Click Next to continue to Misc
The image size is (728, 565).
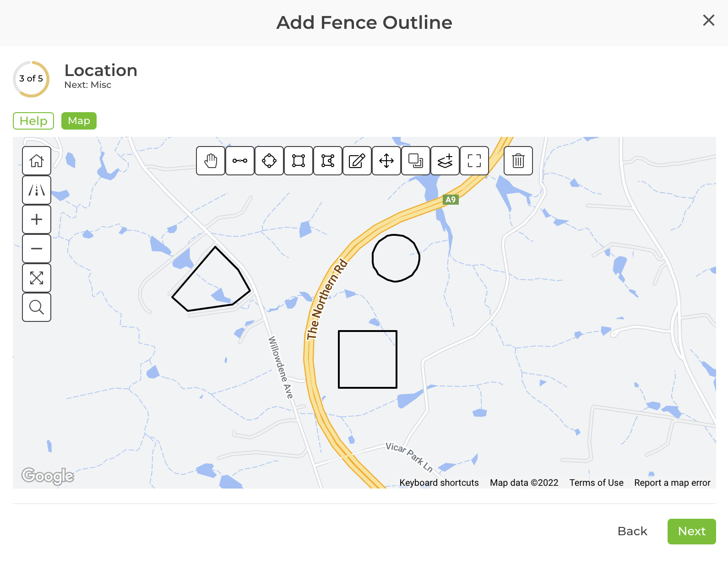pos(691,532)
